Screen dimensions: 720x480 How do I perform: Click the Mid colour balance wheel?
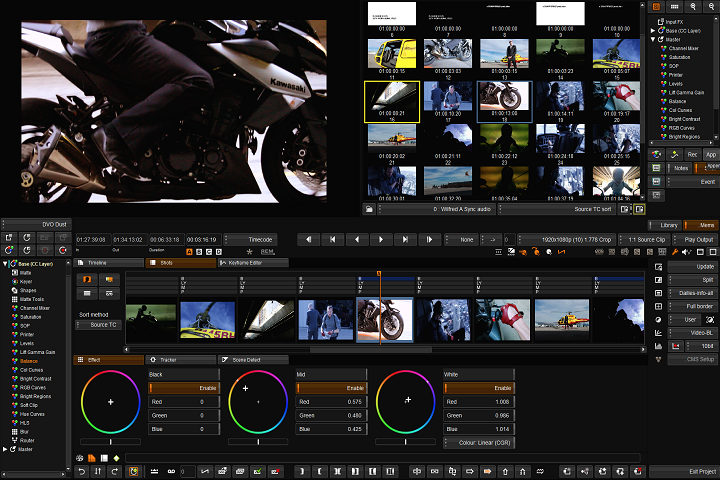point(258,400)
